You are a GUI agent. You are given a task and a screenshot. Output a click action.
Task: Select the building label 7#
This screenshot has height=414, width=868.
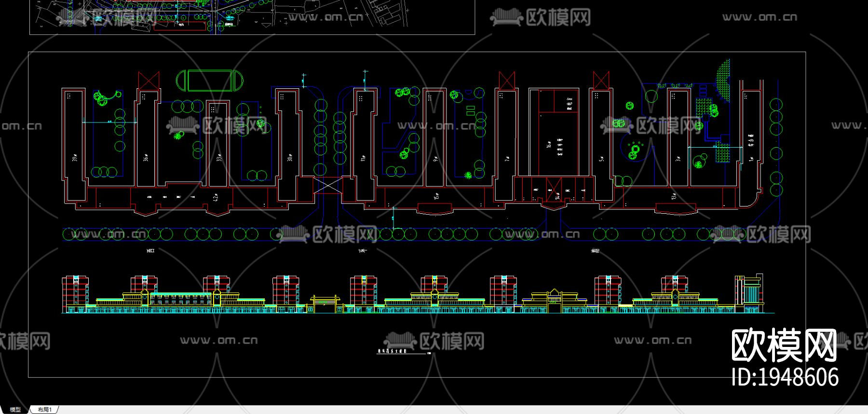tap(507, 158)
